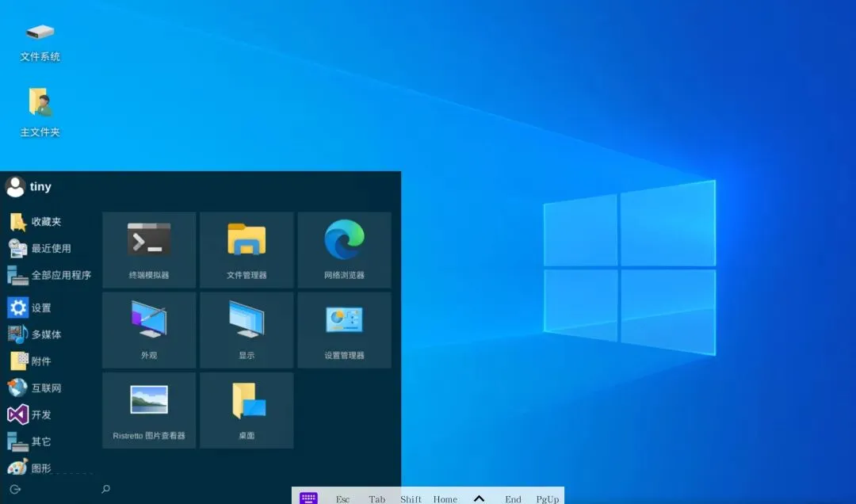Open the 外观 appearance tile

[149, 330]
